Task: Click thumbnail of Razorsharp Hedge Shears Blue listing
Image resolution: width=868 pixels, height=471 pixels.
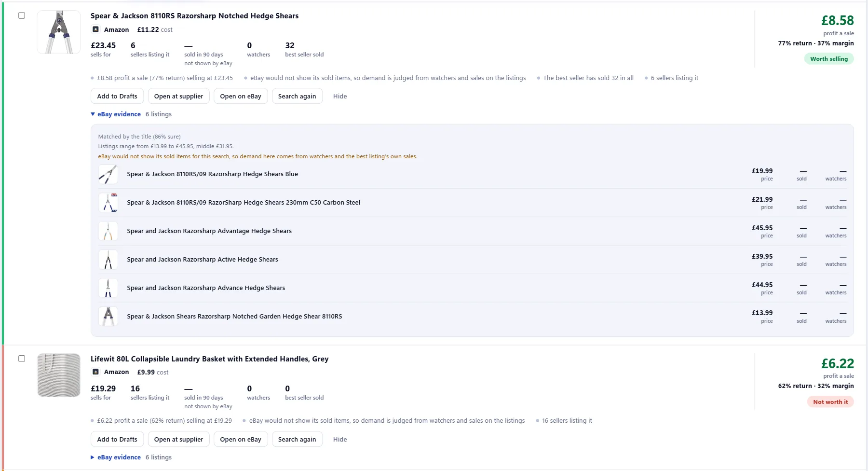Action: pos(108,174)
